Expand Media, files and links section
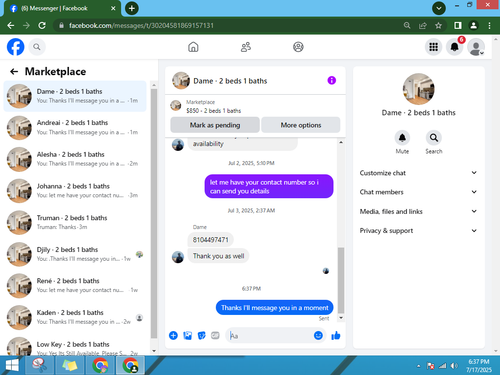Image resolution: width=500 pixels, height=375 pixels. point(418,211)
